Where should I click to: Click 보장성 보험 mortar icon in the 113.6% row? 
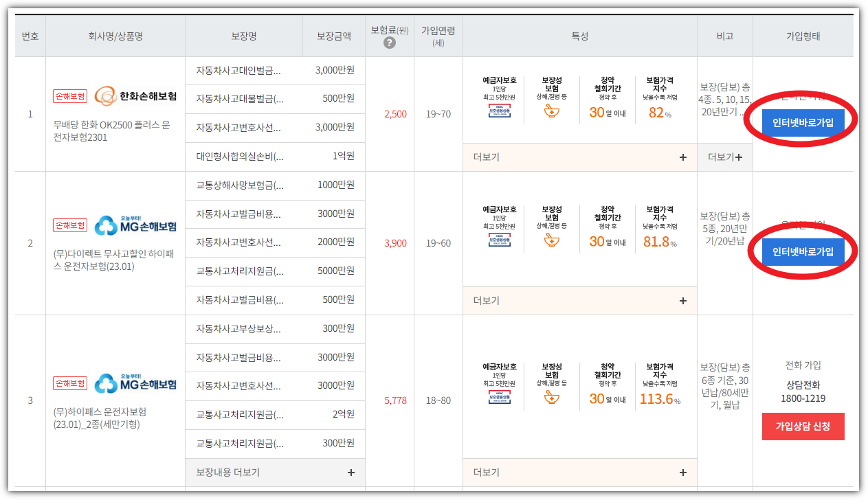click(x=551, y=398)
